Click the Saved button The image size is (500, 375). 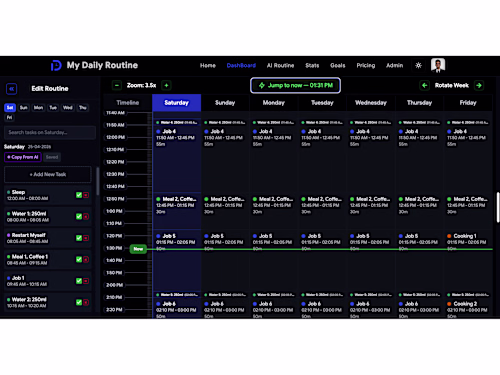click(x=52, y=157)
